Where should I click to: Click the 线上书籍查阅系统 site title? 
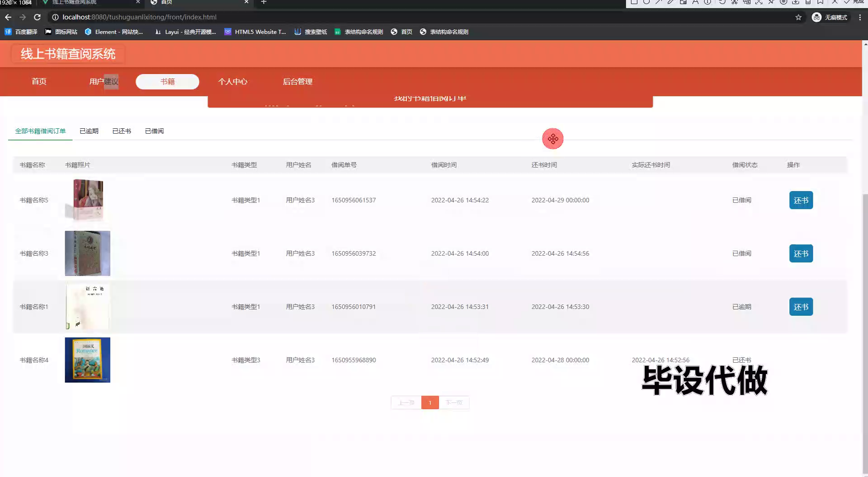pos(68,54)
